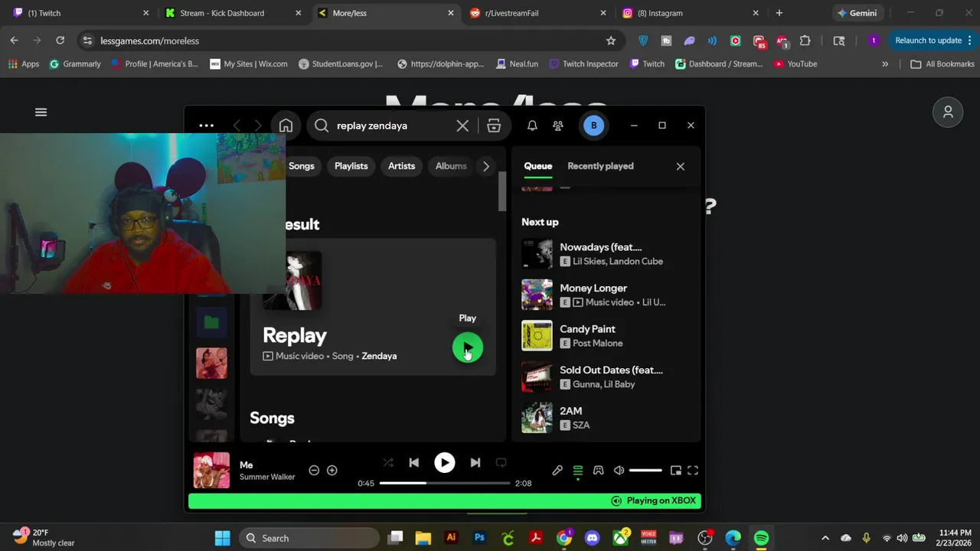
Task: Click the Spotify results scrollbar
Action: point(502,191)
